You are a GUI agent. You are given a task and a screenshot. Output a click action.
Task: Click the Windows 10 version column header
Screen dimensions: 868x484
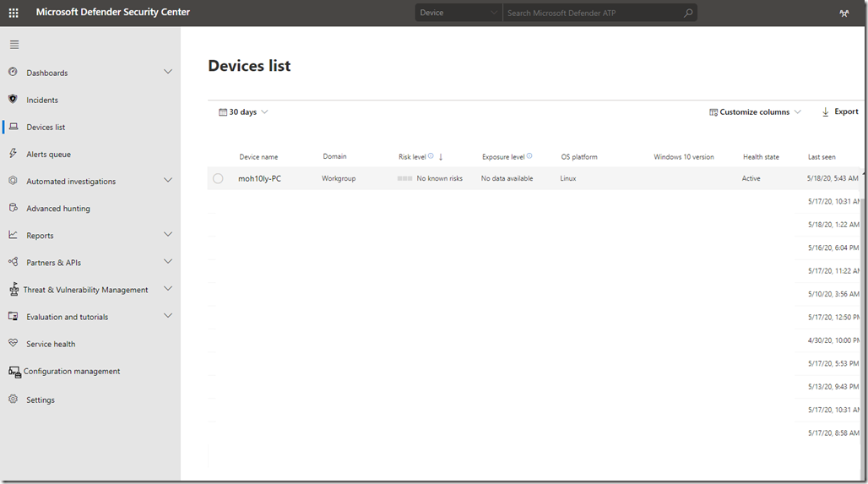pos(684,157)
